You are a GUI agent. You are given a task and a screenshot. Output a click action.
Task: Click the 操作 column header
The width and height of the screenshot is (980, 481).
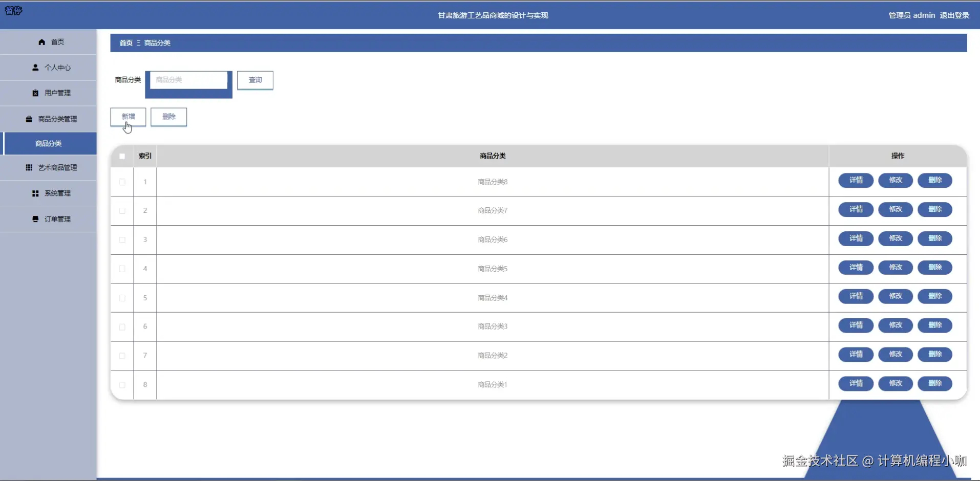(x=898, y=156)
